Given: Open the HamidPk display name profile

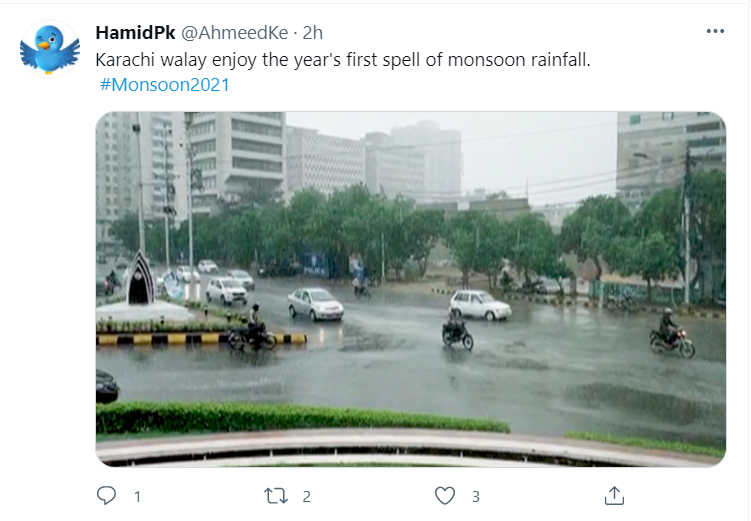Looking at the screenshot, I should [136, 33].
